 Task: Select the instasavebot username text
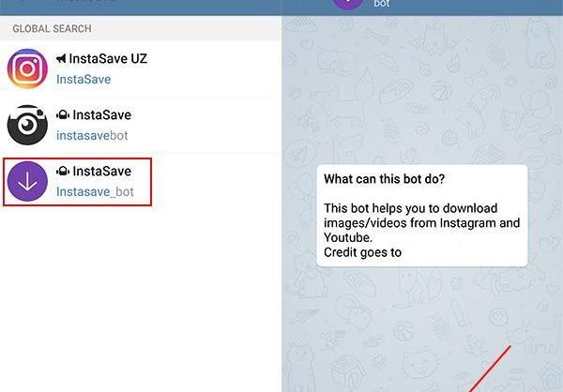click(92, 135)
